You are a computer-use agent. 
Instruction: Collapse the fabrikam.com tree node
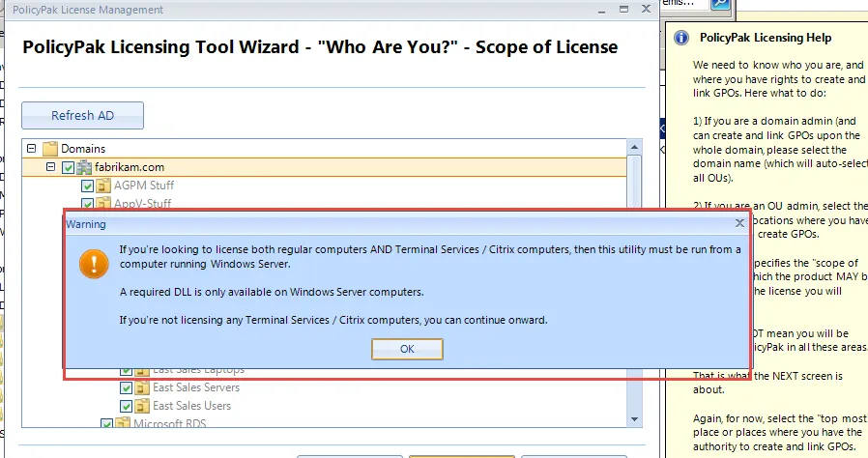[50, 167]
